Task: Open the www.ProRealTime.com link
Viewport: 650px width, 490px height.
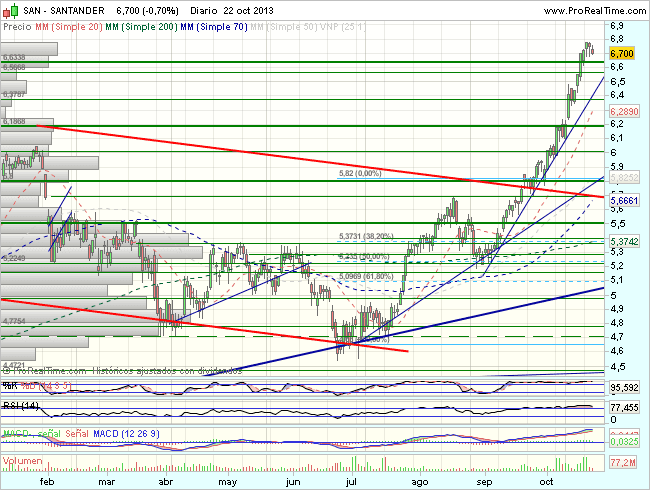Action: click(595, 11)
